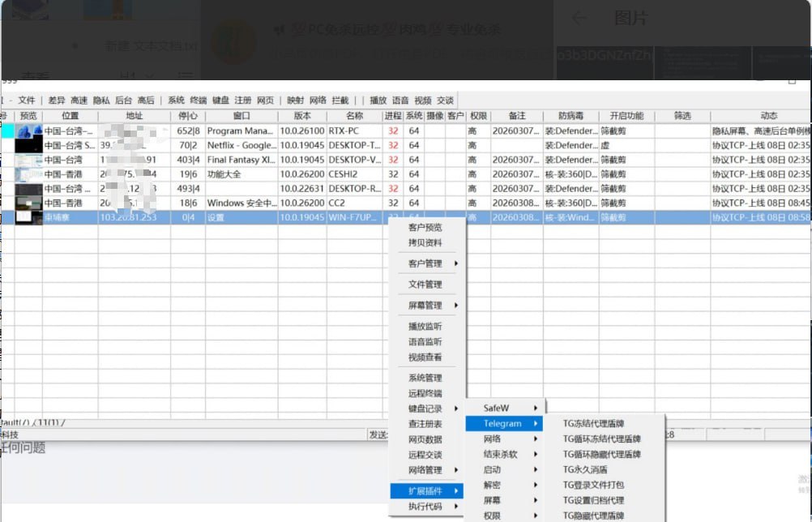Viewport: 812px width, 522px height.
Task: Select the Final Fantasy XI... window cell
Action: [x=241, y=160]
